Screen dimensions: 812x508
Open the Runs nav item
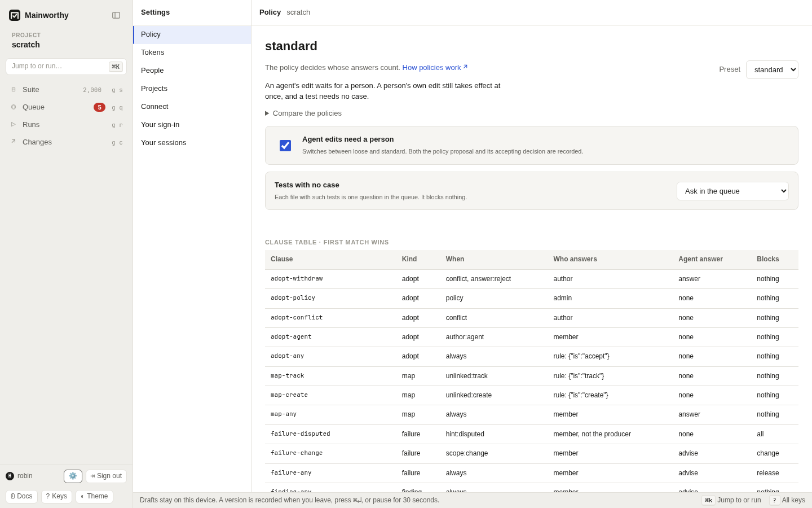[x=66, y=125]
